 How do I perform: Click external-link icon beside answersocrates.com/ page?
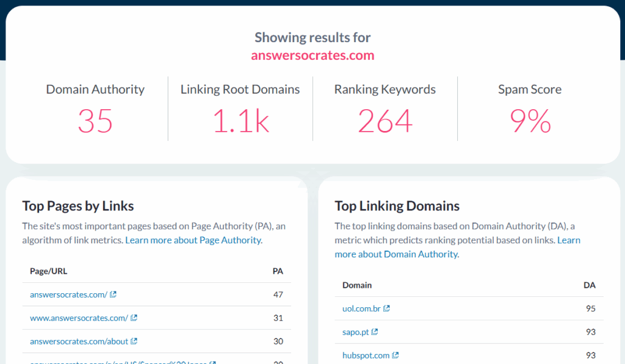point(114,294)
